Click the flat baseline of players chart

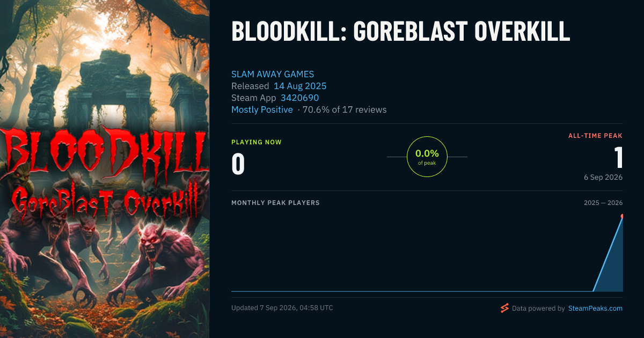click(412, 291)
